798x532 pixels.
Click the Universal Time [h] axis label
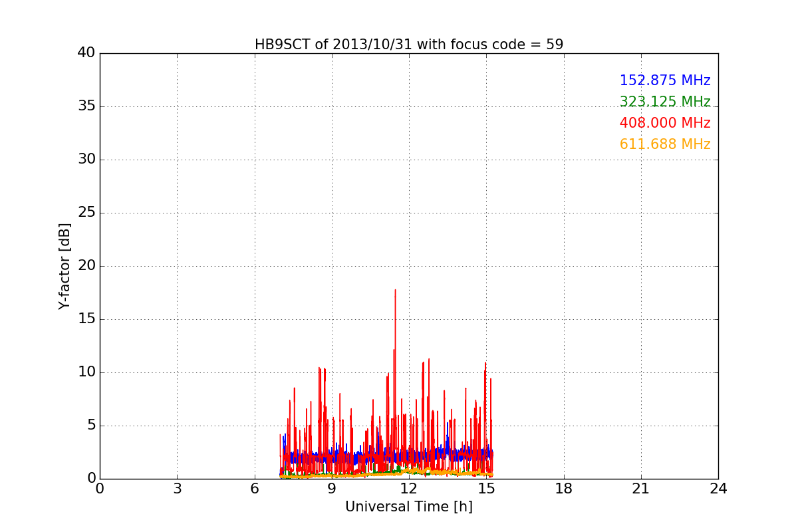tap(409, 507)
